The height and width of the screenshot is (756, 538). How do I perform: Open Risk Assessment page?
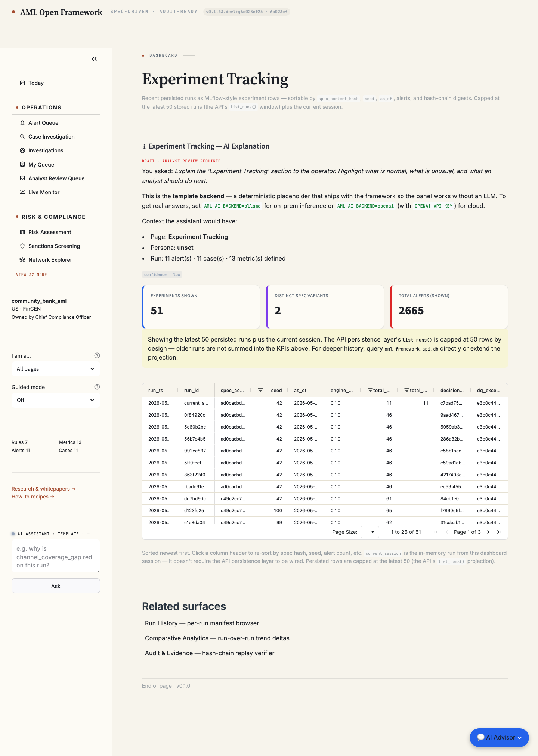click(50, 232)
